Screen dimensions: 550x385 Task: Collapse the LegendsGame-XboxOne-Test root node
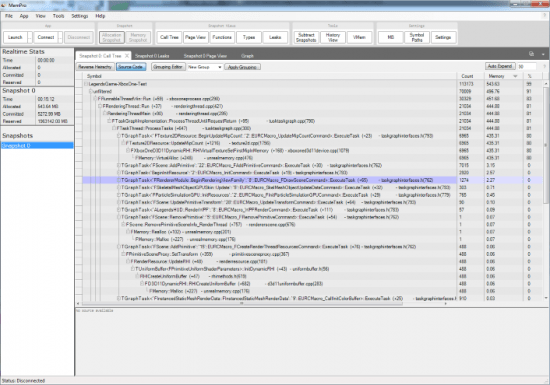tap(86, 84)
